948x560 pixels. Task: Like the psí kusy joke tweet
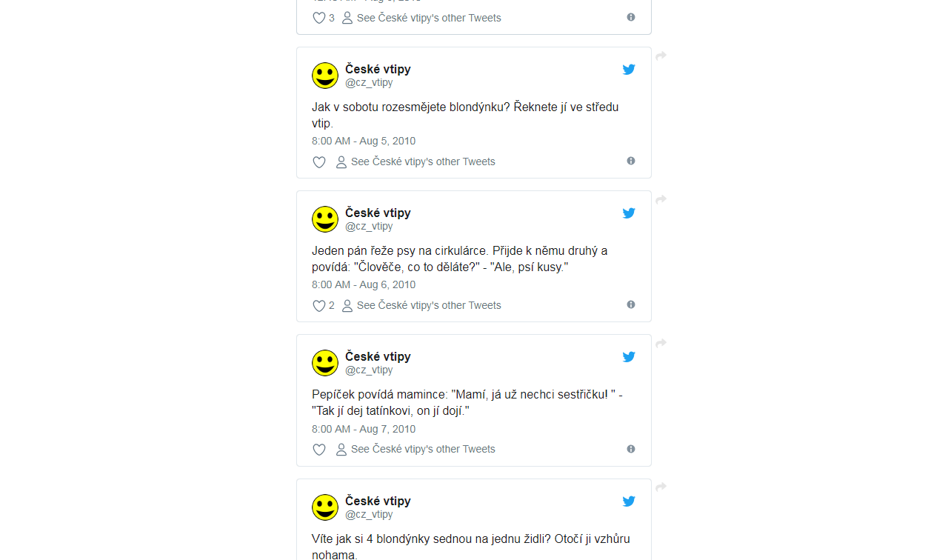pyautogui.click(x=319, y=306)
